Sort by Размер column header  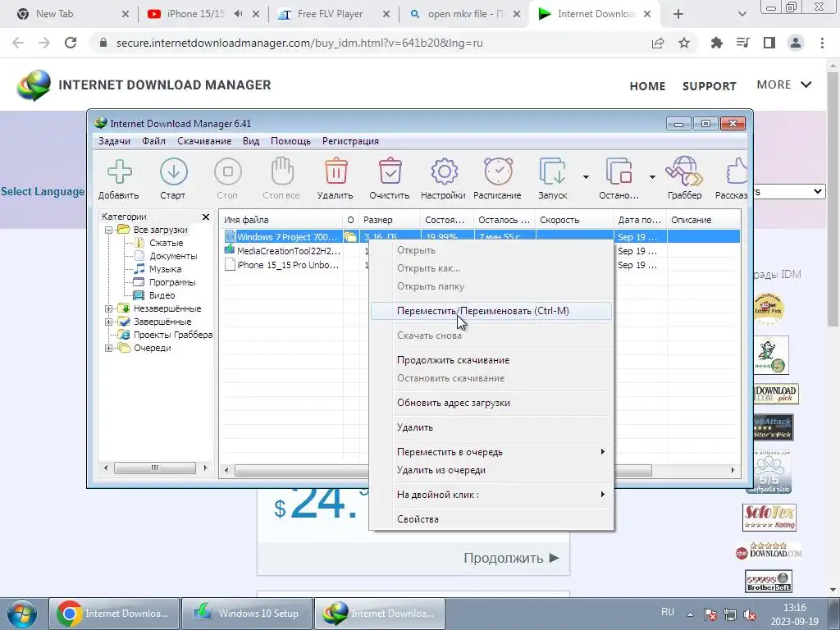[x=389, y=220]
